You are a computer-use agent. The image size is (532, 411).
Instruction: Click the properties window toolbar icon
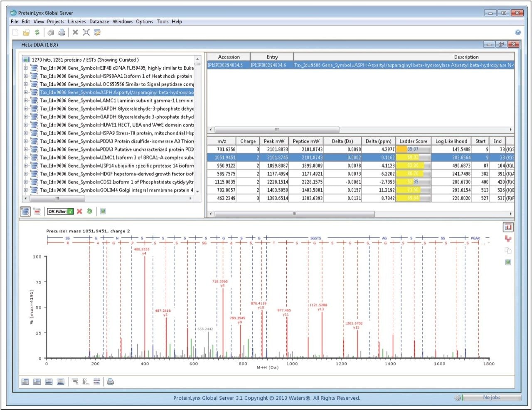pyautogui.click(x=97, y=32)
